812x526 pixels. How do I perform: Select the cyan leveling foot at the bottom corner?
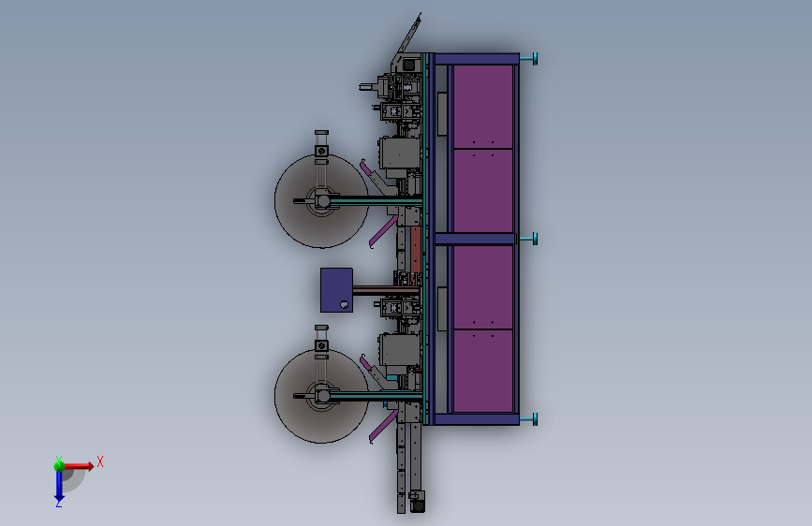(x=529, y=419)
